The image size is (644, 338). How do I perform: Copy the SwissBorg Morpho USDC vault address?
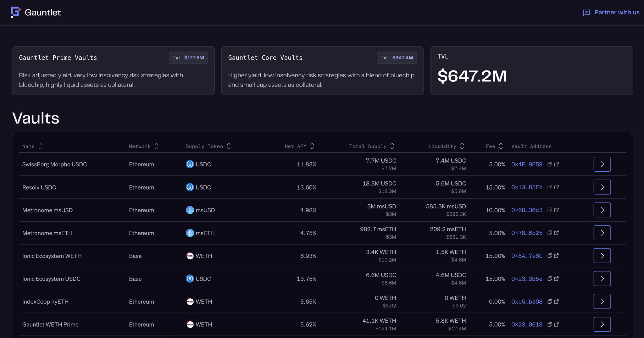point(549,164)
